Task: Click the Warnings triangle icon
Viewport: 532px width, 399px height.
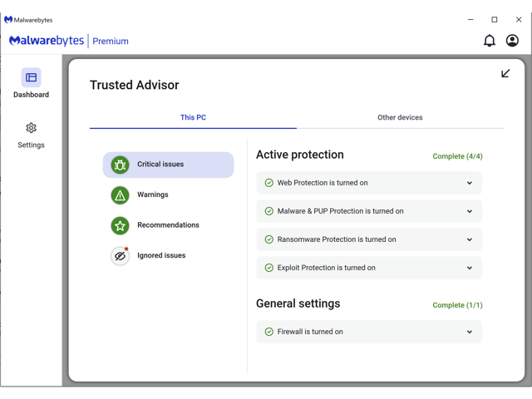Action: pyautogui.click(x=120, y=195)
